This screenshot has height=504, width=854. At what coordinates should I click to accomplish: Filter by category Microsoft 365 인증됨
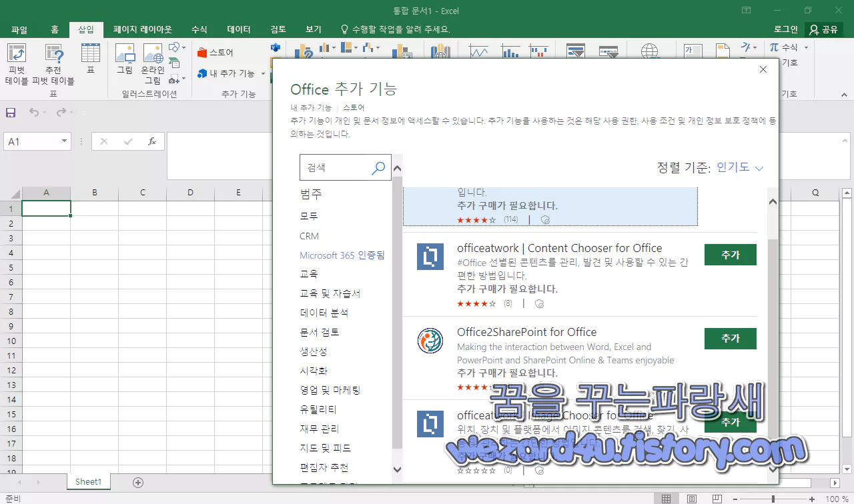(x=342, y=255)
